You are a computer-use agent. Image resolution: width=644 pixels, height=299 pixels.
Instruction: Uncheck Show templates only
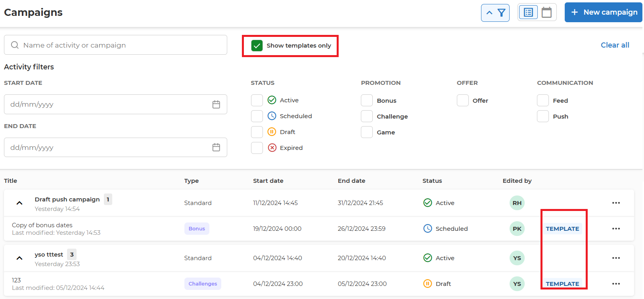tap(257, 46)
